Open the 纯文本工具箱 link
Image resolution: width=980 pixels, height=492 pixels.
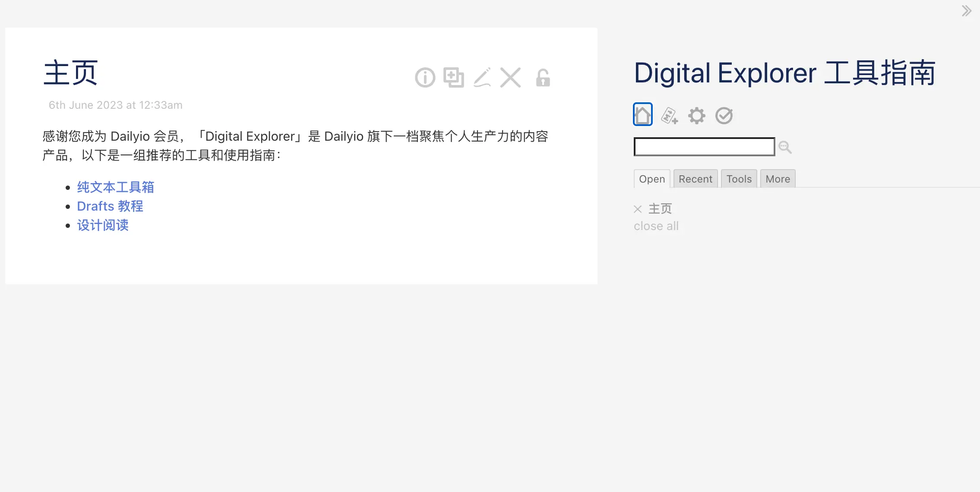(x=116, y=187)
